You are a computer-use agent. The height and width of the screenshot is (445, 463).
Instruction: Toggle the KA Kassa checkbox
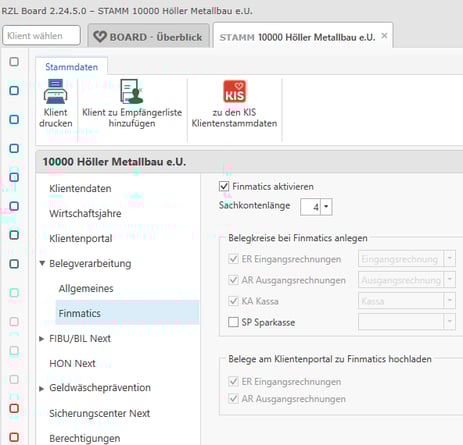(233, 301)
